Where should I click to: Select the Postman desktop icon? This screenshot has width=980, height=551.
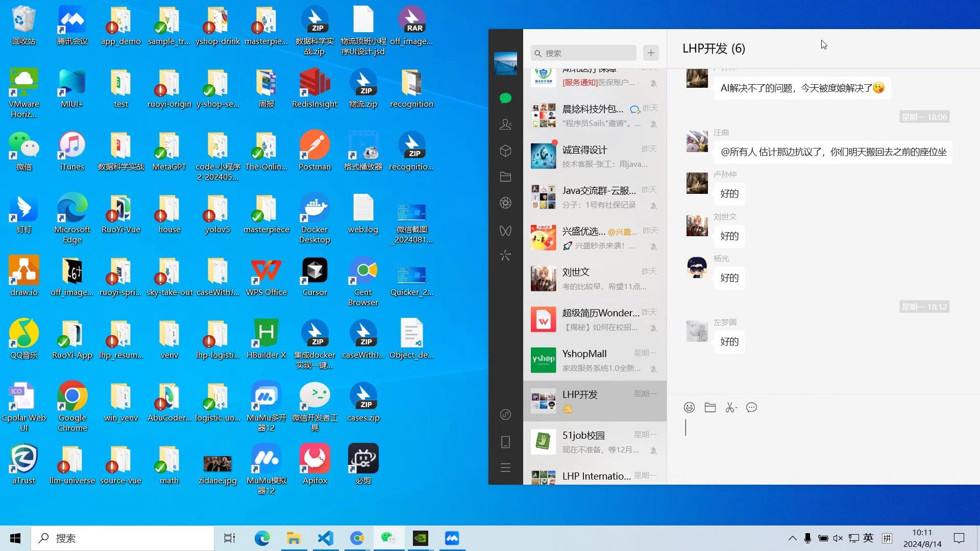pyautogui.click(x=314, y=151)
